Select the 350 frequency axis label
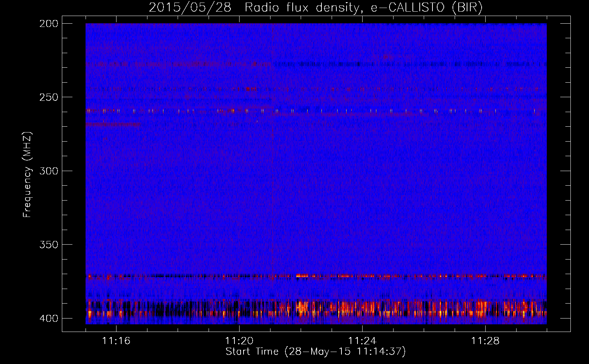This screenshot has height=364, width=589. (x=48, y=245)
